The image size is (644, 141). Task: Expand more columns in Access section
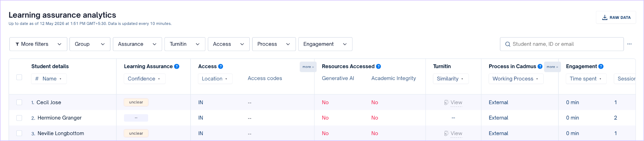point(308,67)
